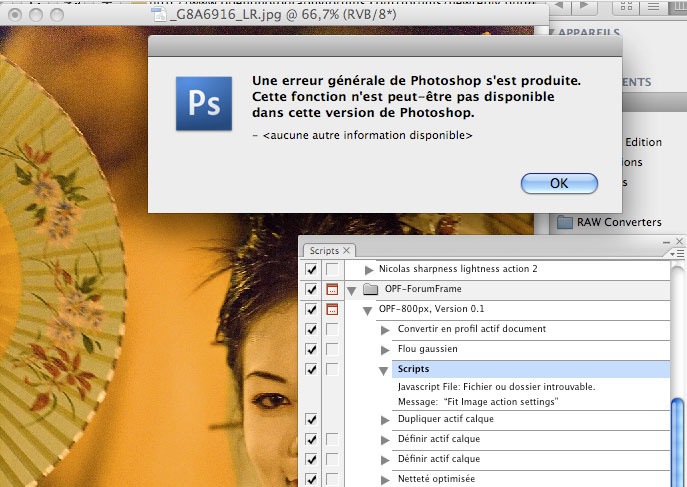687x487 pixels.
Task: Expand the Netteté optimisée step
Action: point(385,479)
